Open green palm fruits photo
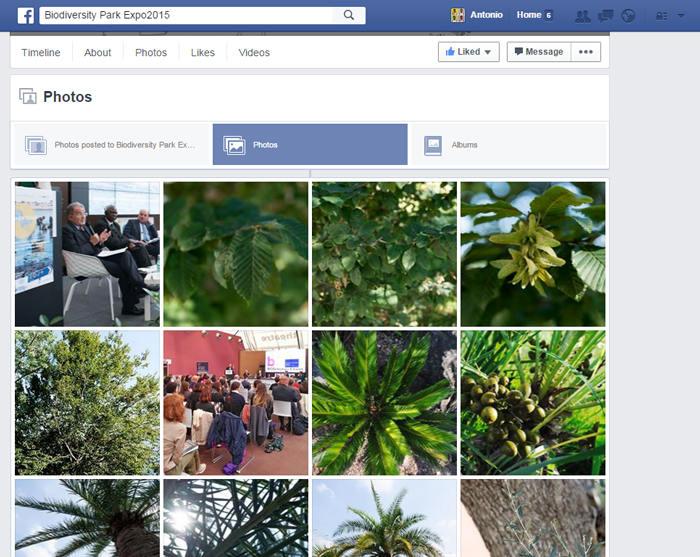 533,403
